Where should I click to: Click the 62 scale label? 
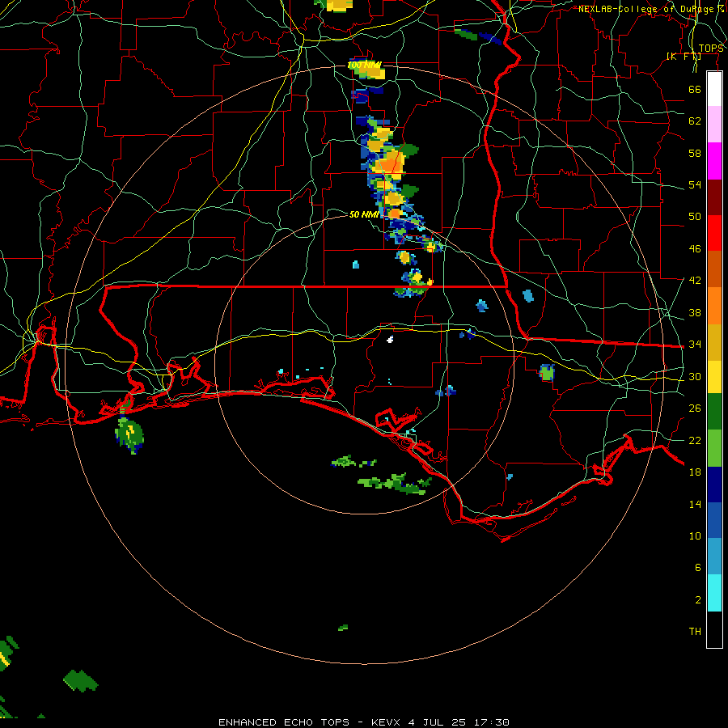(695, 121)
